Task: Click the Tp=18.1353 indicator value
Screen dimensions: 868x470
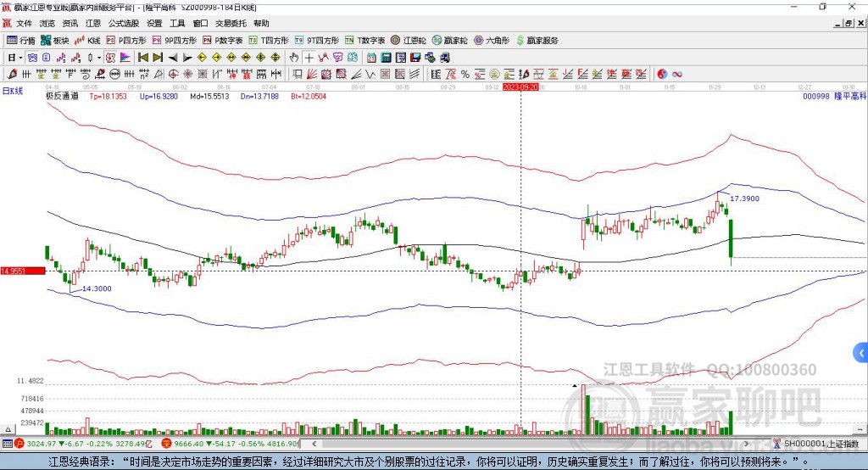Action: (x=108, y=96)
